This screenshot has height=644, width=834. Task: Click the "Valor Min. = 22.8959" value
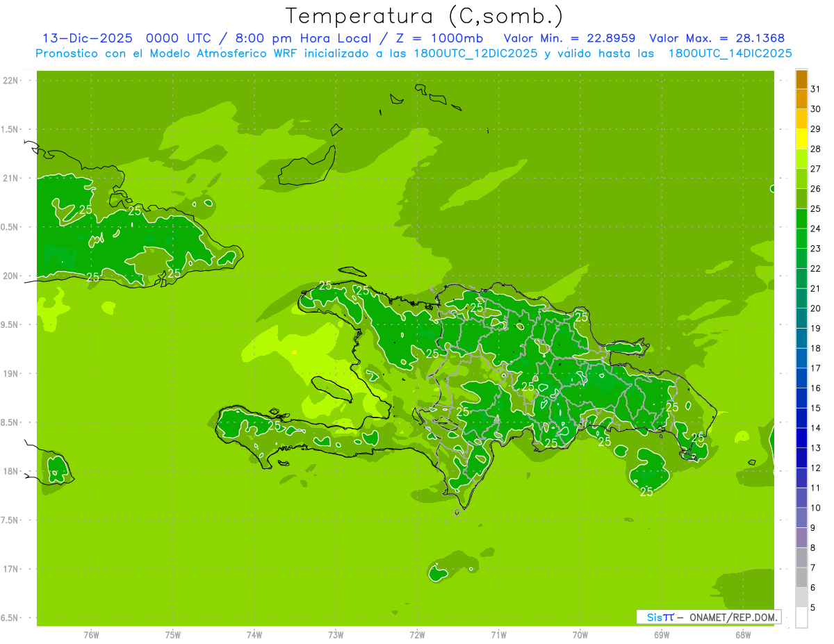570,38
